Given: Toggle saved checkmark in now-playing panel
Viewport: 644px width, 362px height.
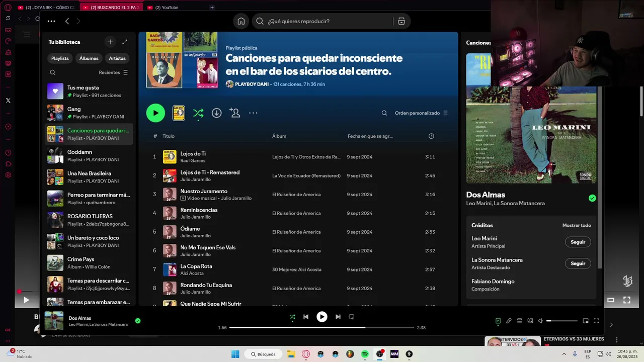Looking at the screenshot, I should coord(592,198).
